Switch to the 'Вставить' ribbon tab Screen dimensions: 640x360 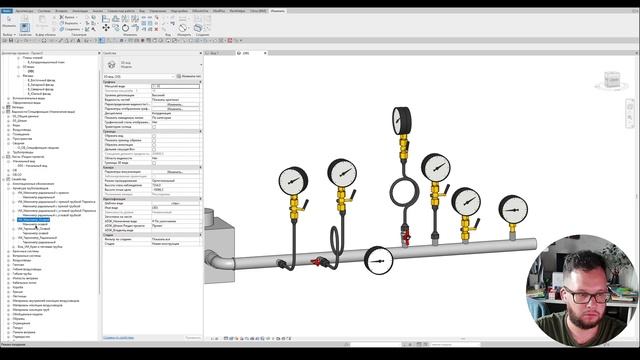(x=61, y=11)
